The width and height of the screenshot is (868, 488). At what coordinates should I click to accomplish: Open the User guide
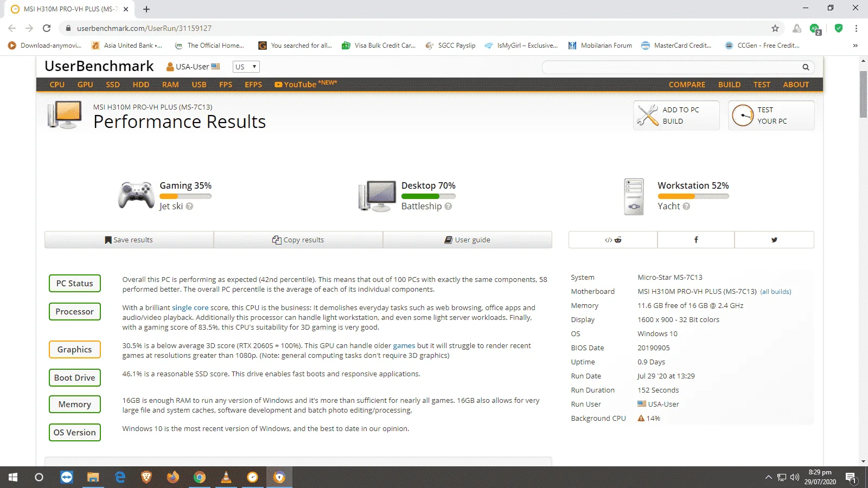(x=468, y=240)
